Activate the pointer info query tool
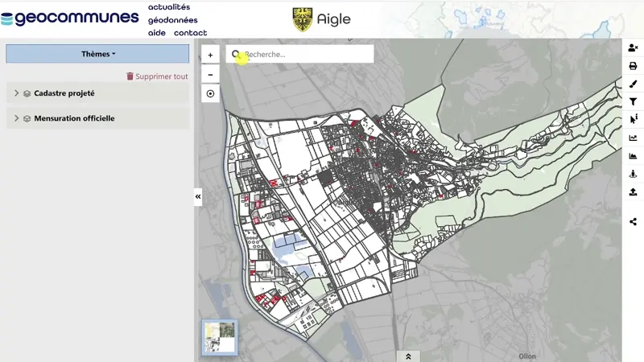The image size is (644, 362). 633,119
